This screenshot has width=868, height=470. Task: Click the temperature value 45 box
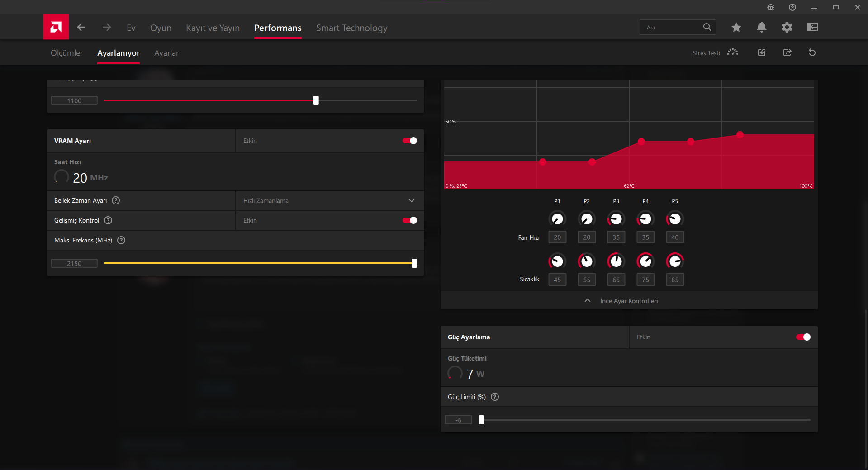tap(557, 280)
